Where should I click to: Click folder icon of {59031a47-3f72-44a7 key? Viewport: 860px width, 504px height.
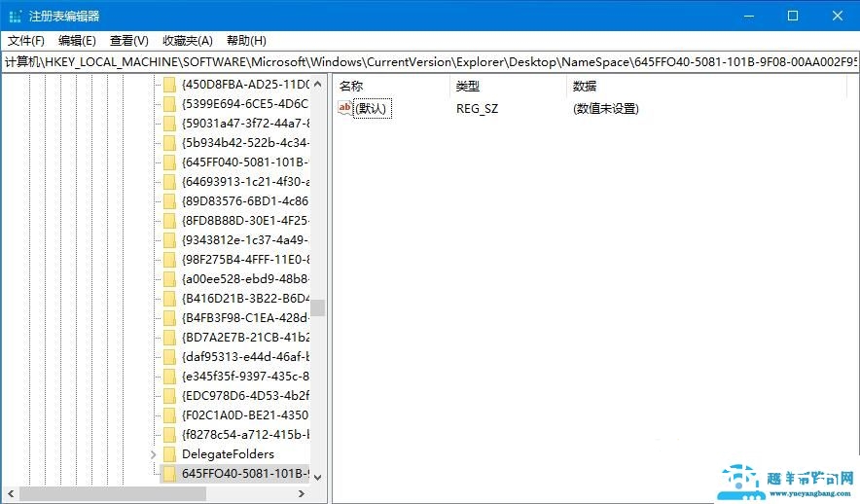(x=169, y=124)
